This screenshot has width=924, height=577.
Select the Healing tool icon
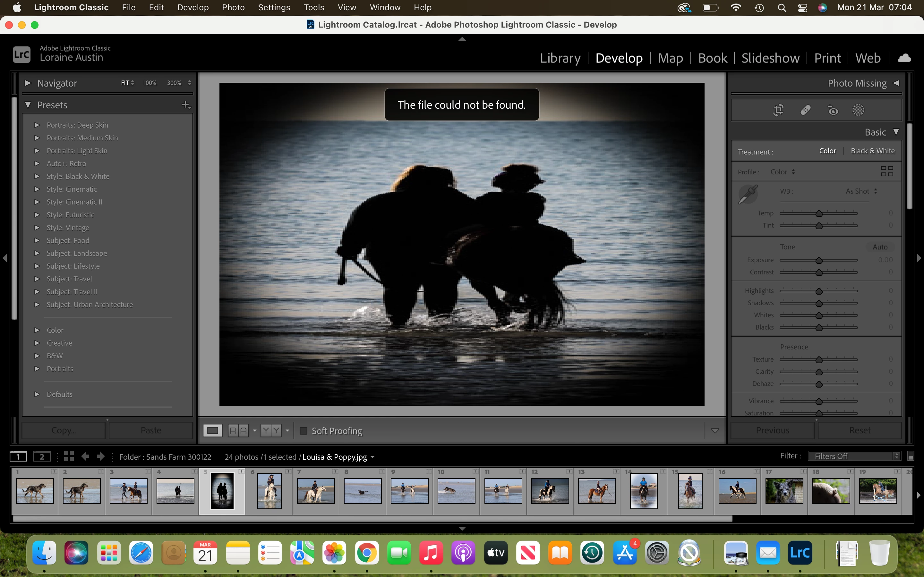pos(805,110)
